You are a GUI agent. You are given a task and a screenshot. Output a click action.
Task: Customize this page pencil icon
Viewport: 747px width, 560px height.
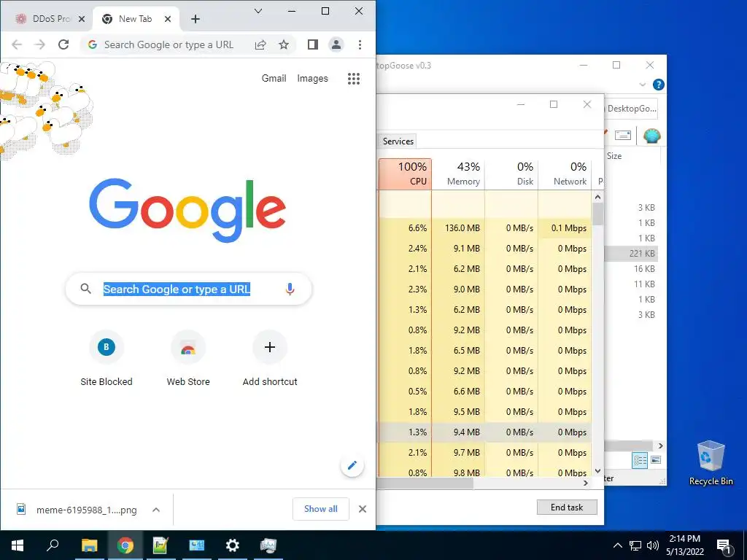[352, 465]
